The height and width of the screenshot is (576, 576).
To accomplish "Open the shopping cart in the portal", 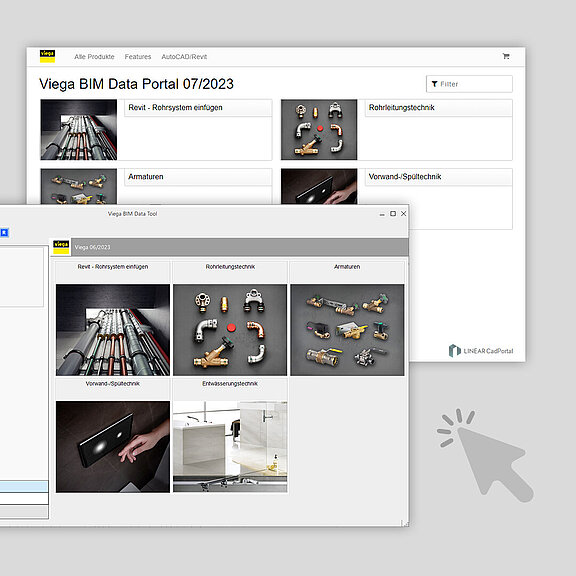I will [x=506, y=56].
